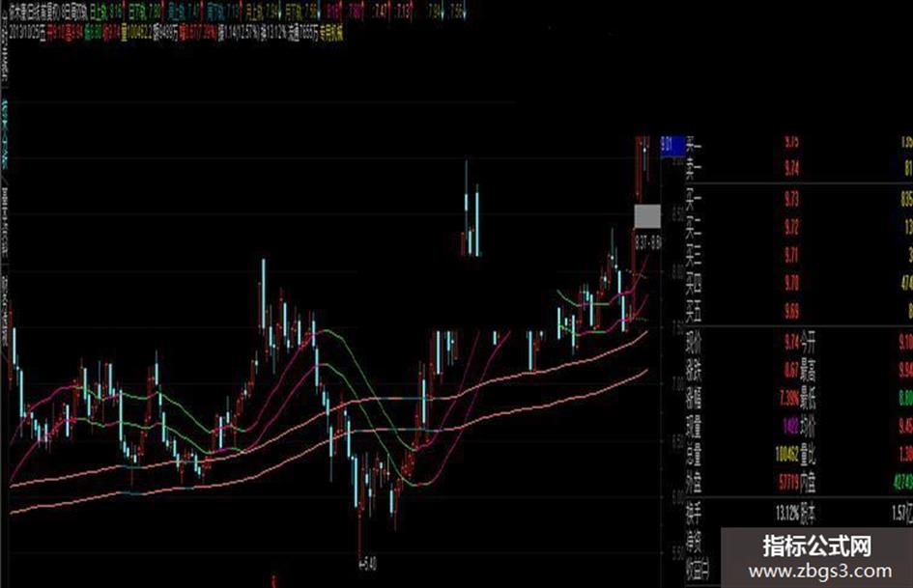Image resolution: width=913 pixels, height=588 pixels.
Task: Click the 买三 bid row at 9.71
Action: coord(798,255)
